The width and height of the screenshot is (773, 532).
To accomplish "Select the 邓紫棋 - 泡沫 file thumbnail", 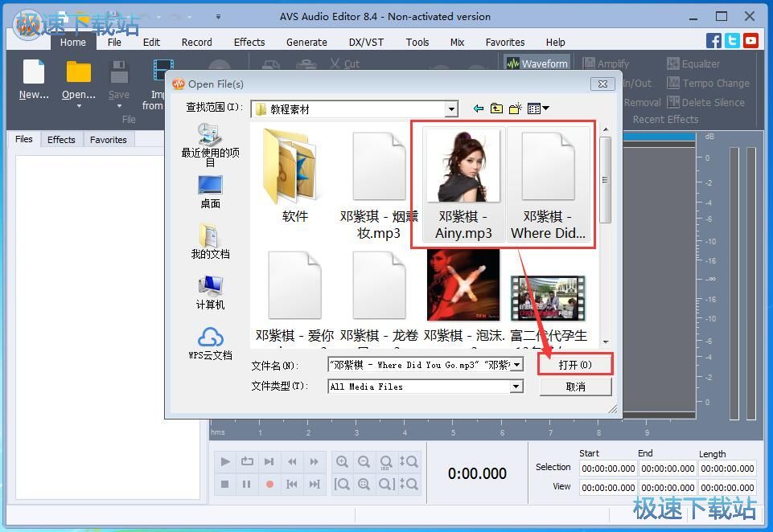I will [463, 284].
